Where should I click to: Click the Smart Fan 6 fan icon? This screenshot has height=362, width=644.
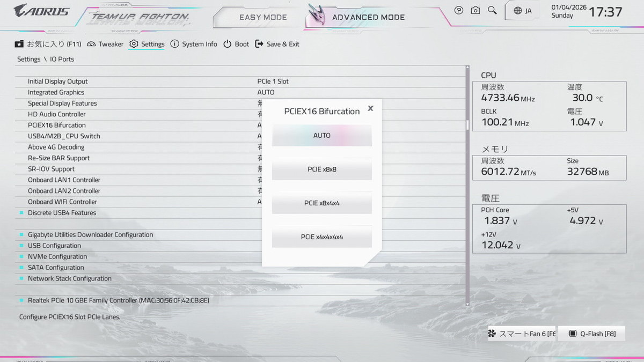[x=492, y=334]
